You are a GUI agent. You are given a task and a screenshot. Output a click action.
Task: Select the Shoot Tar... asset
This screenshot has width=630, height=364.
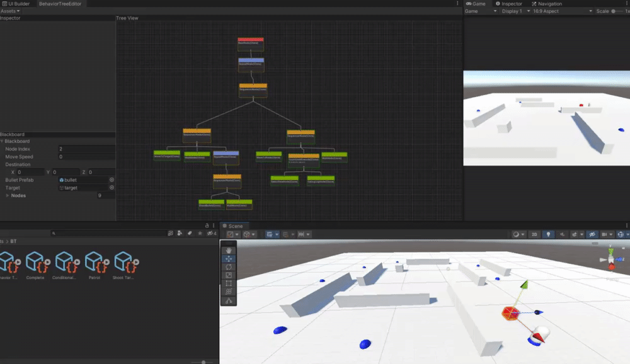[123, 266]
